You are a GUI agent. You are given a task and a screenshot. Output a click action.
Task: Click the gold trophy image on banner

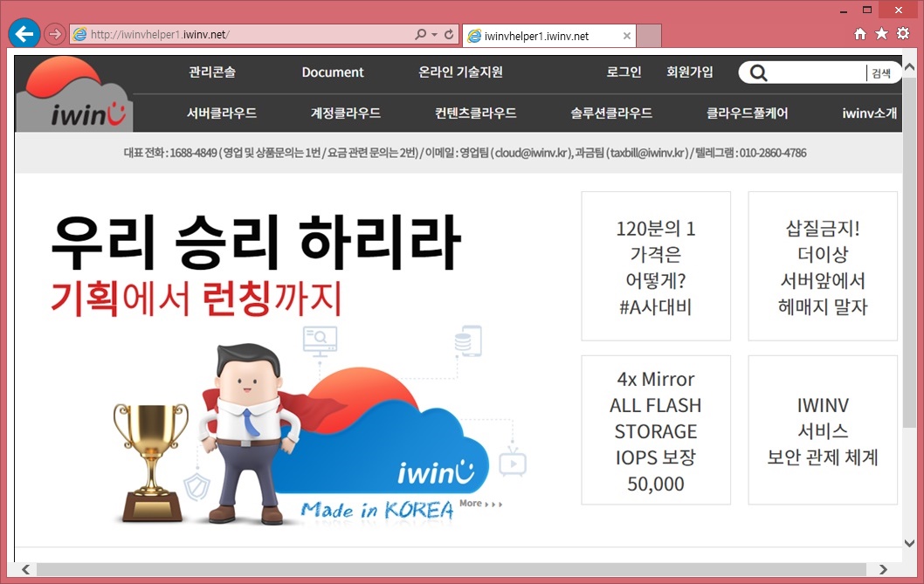152,464
